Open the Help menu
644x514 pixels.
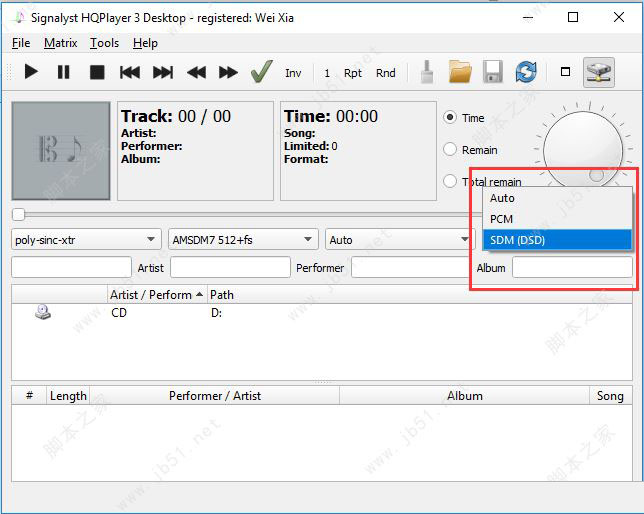[145, 43]
